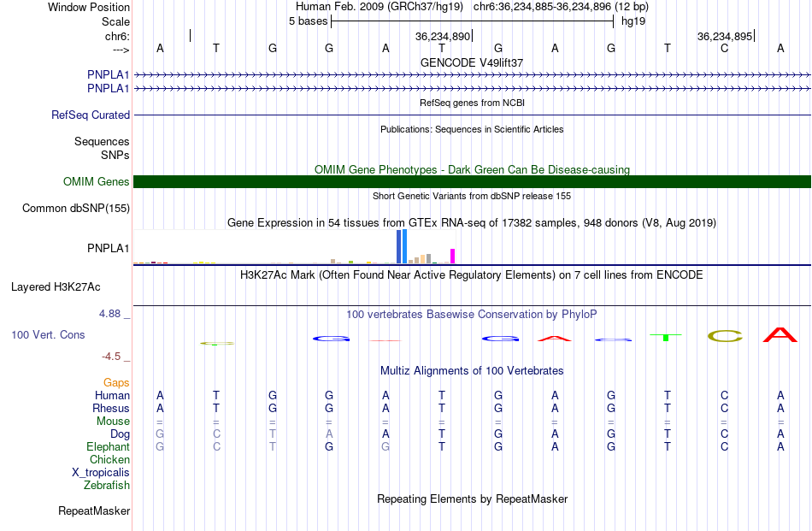The image size is (812, 531).
Task: Click the 5 bases scale bar label
Action: click(308, 21)
